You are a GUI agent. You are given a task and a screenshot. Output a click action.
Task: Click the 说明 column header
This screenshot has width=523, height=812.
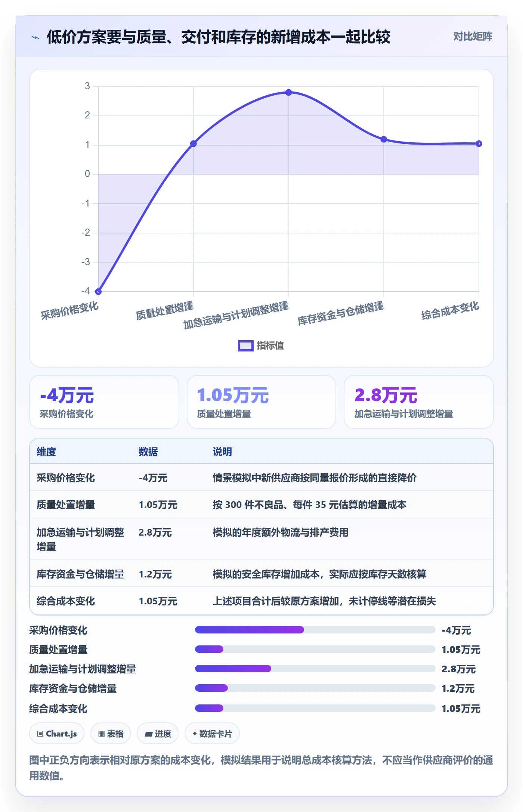pos(222,452)
